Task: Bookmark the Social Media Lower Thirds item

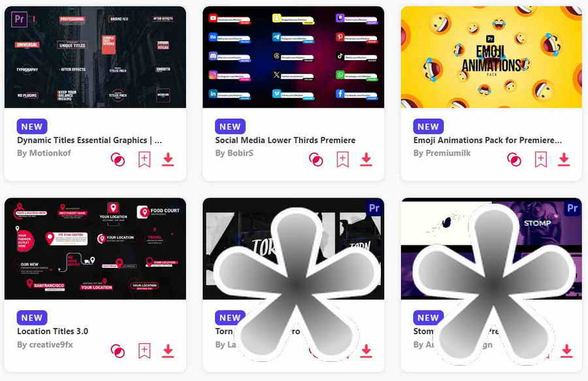Action: [342, 159]
